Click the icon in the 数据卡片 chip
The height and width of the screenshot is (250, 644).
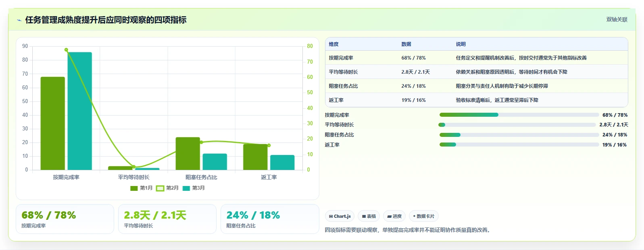click(x=414, y=216)
